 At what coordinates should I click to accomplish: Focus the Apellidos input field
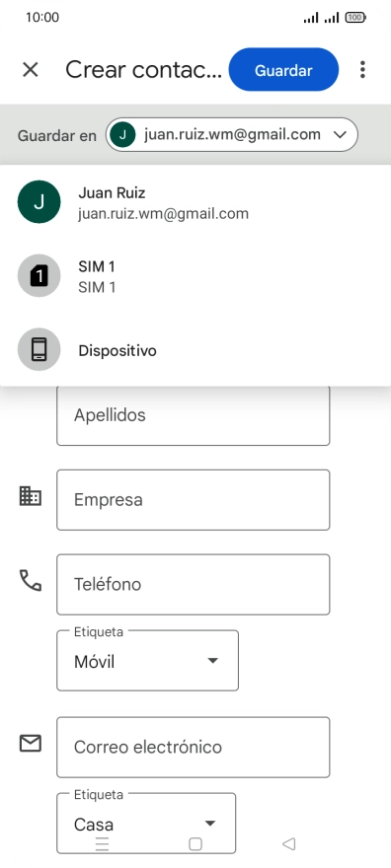pyautogui.click(x=194, y=415)
